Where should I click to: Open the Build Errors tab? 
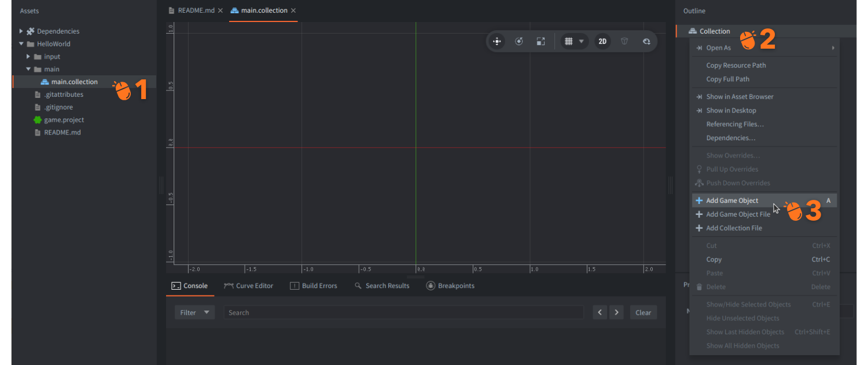313,286
